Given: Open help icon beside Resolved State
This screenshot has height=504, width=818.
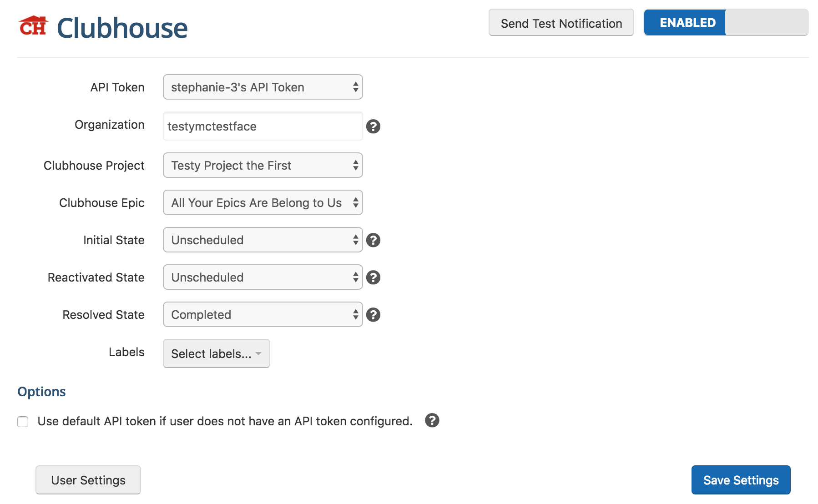Looking at the screenshot, I should (373, 315).
